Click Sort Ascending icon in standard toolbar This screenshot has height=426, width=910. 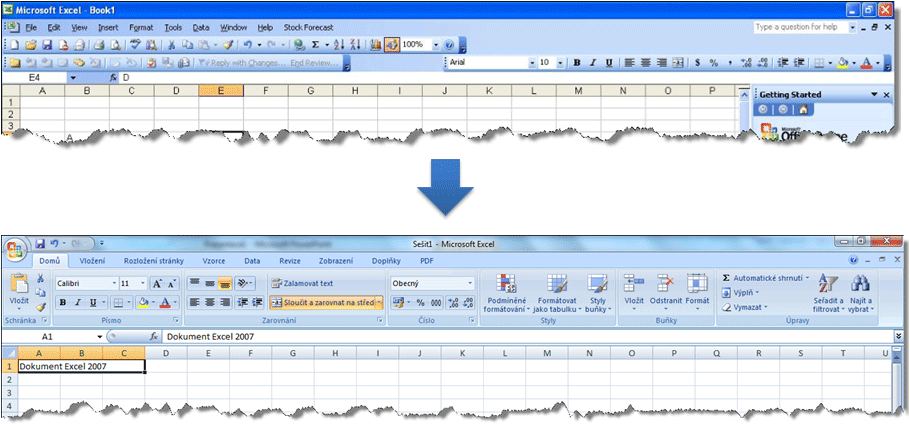tap(338, 45)
